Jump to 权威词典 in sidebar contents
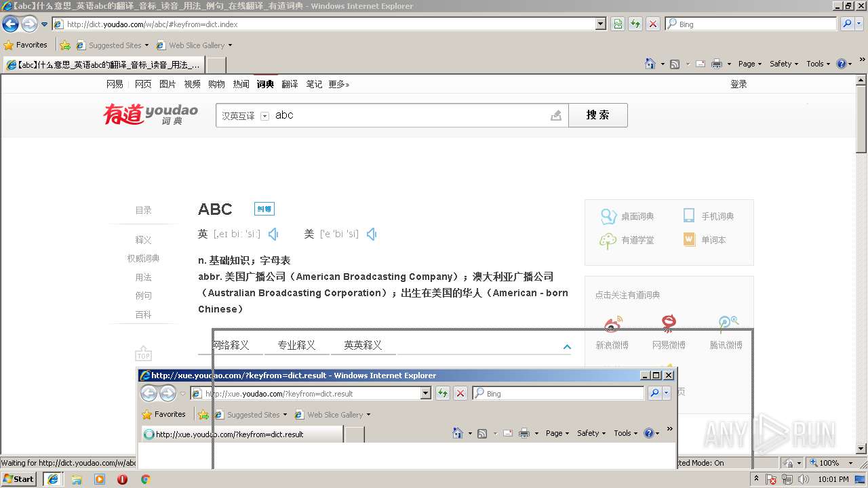 click(143, 258)
